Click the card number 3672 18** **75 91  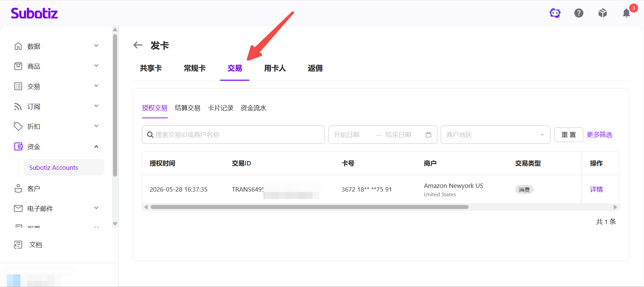click(367, 190)
